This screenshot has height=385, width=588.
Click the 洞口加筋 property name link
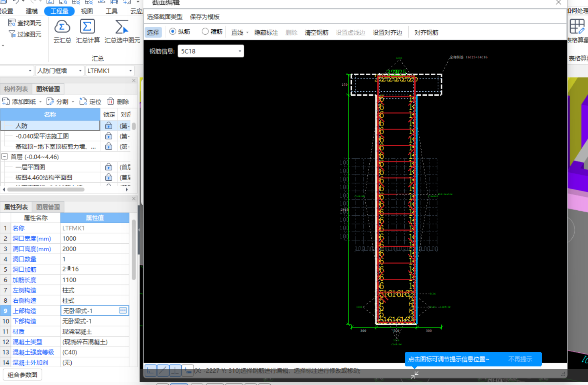24,270
